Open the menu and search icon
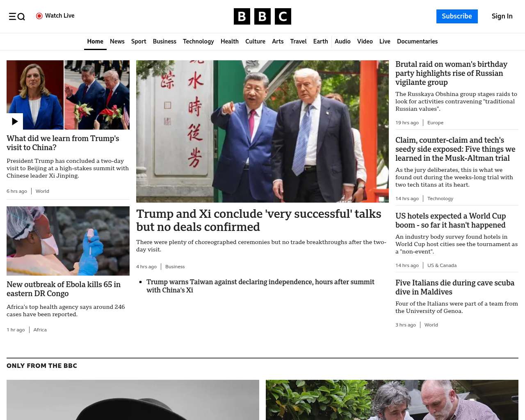Screen dimensions: 525x420 17,16
